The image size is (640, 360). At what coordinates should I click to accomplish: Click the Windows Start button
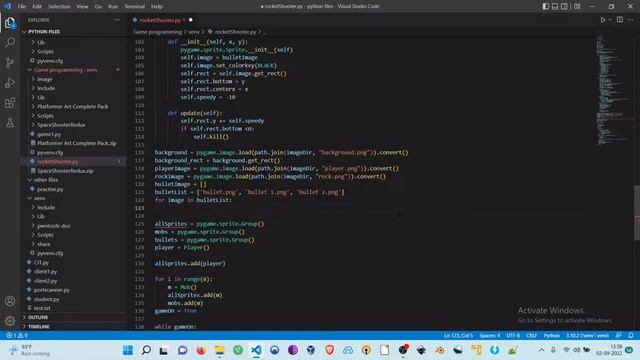[x=128, y=350]
